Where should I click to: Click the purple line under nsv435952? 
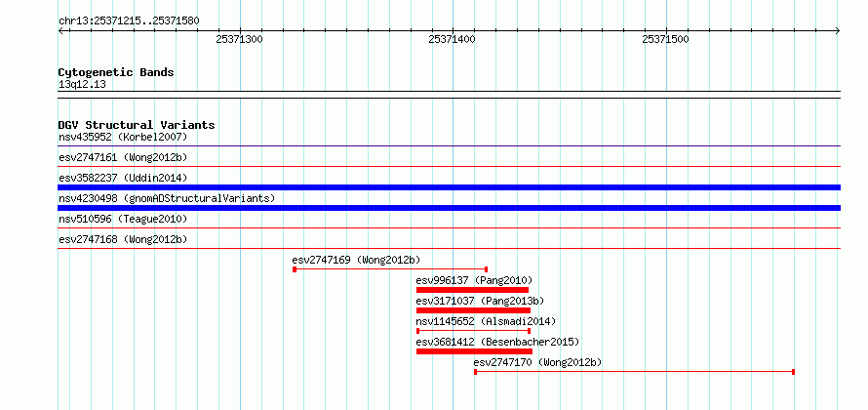coord(449,146)
